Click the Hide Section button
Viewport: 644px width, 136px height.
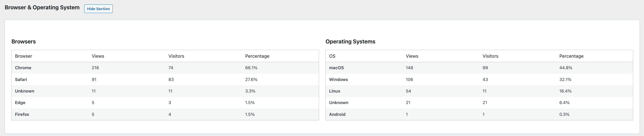[98, 9]
